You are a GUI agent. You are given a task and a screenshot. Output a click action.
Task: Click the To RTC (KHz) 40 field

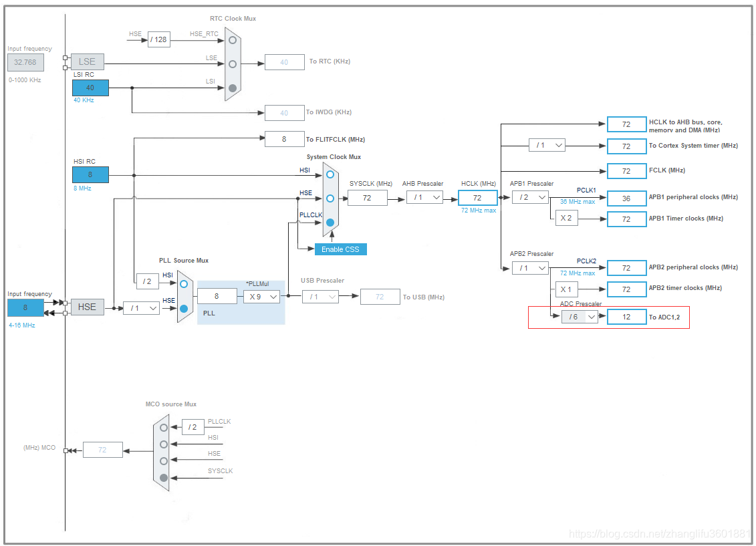(285, 62)
